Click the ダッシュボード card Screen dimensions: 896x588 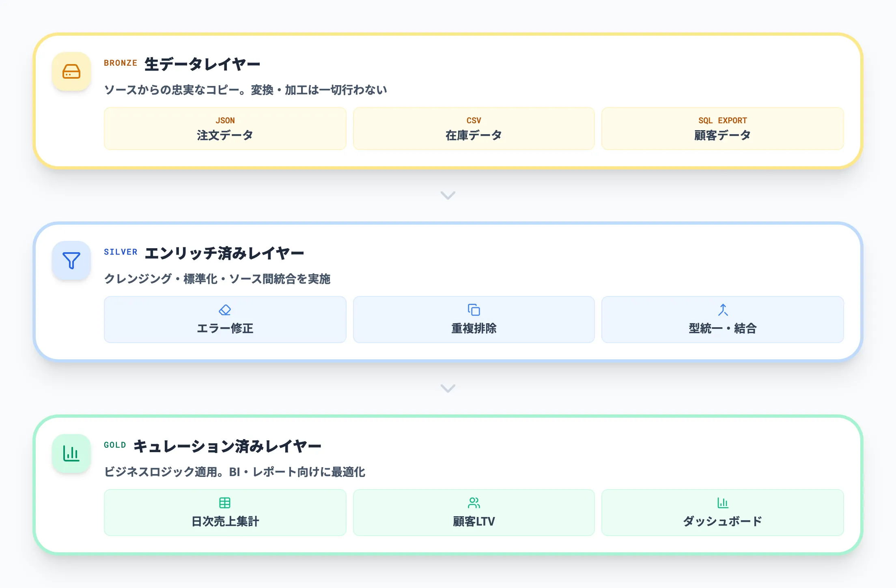(x=722, y=512)
